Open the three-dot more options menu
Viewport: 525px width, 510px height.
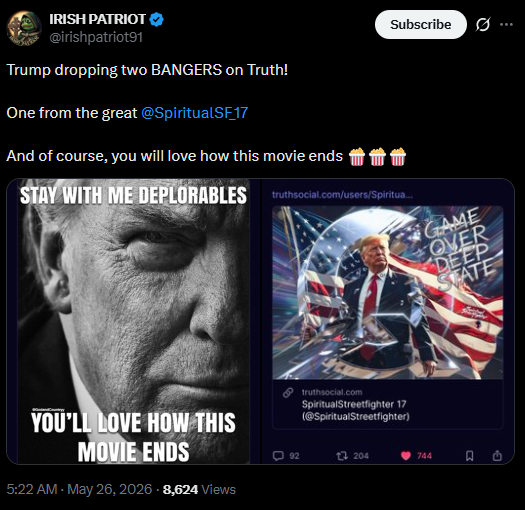click(506, 24)
